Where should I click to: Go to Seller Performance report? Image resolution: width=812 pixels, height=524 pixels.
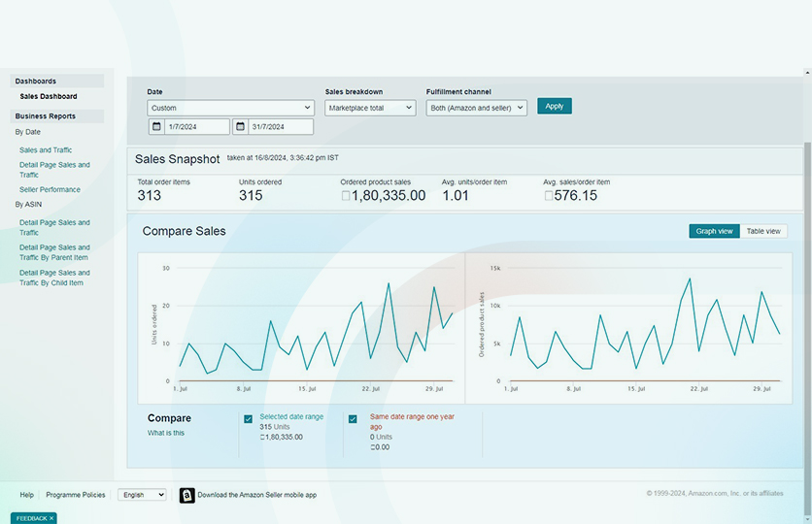pos(50,189)
